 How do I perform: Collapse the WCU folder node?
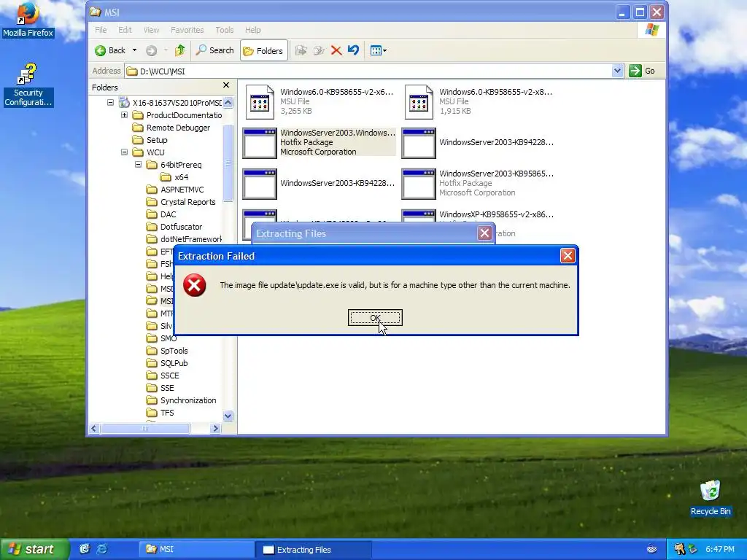[124, 152]
